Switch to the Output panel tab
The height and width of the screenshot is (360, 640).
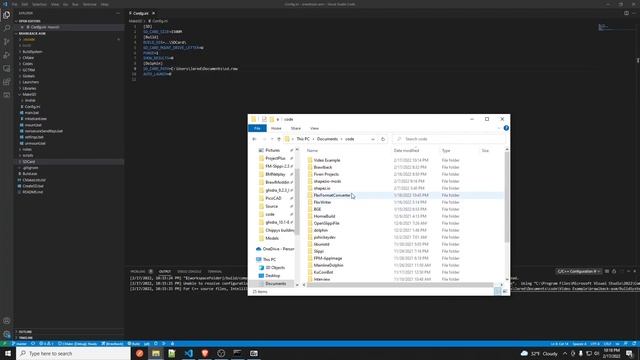pos(165,271)
